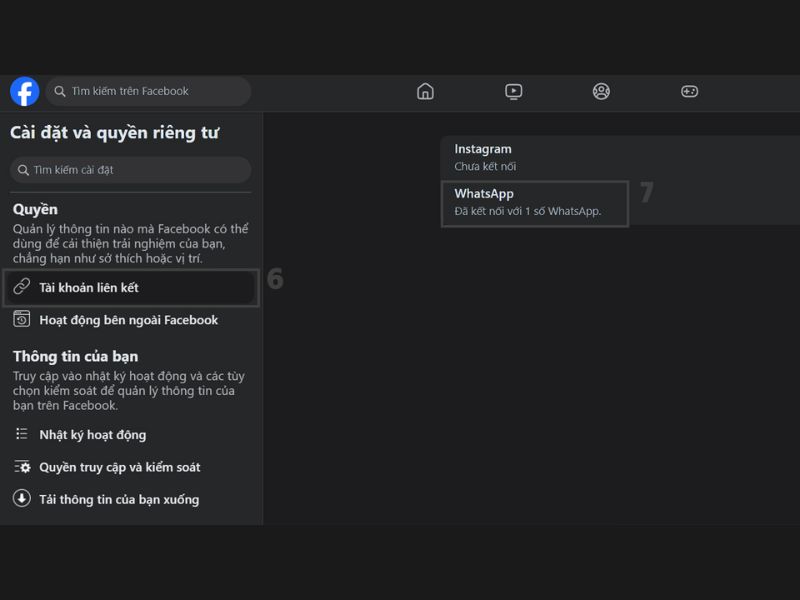
Task: Select the Tài khoản liên kết label
Action: 89,288
